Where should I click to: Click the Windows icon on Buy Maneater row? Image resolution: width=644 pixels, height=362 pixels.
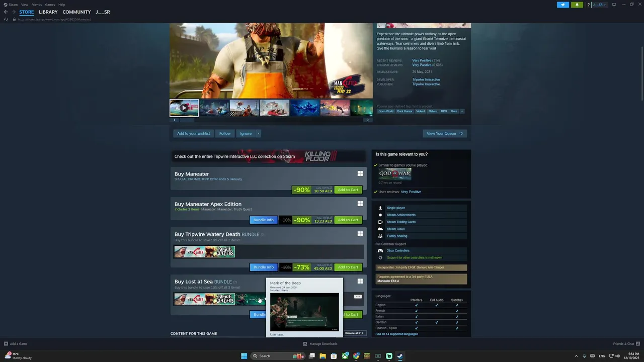click(360, 173)
